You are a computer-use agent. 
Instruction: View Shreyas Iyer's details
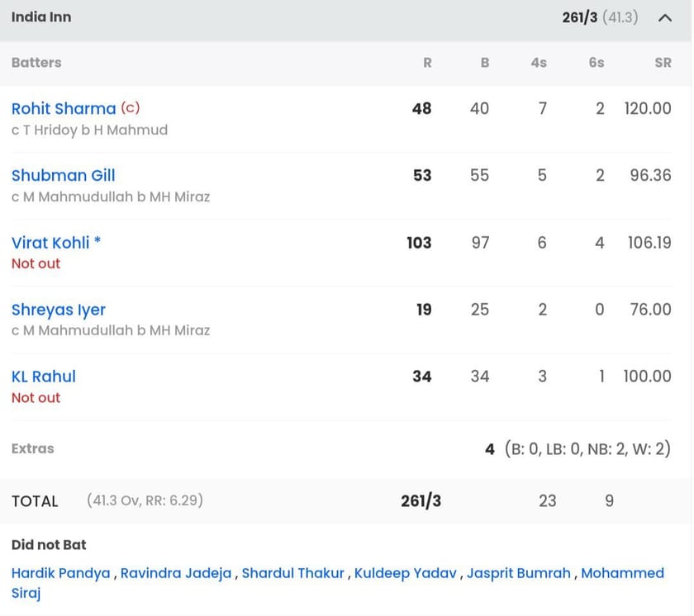[x=58, y=310]
